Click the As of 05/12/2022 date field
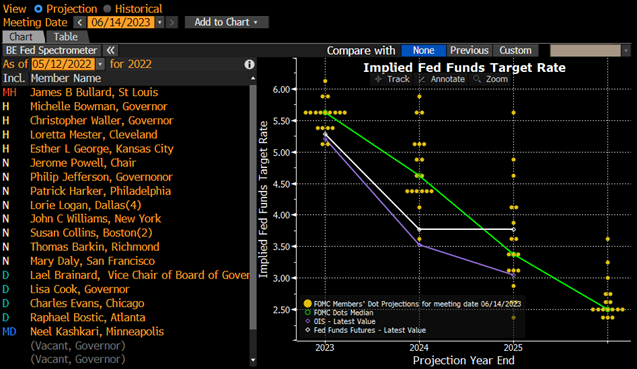Image resolution: width=637 pixels, height=369 pixels. click(63, 64)
